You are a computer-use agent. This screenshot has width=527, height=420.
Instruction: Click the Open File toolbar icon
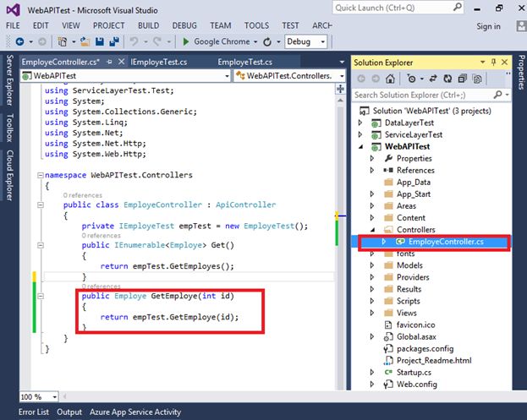click(x=85, y=41)
